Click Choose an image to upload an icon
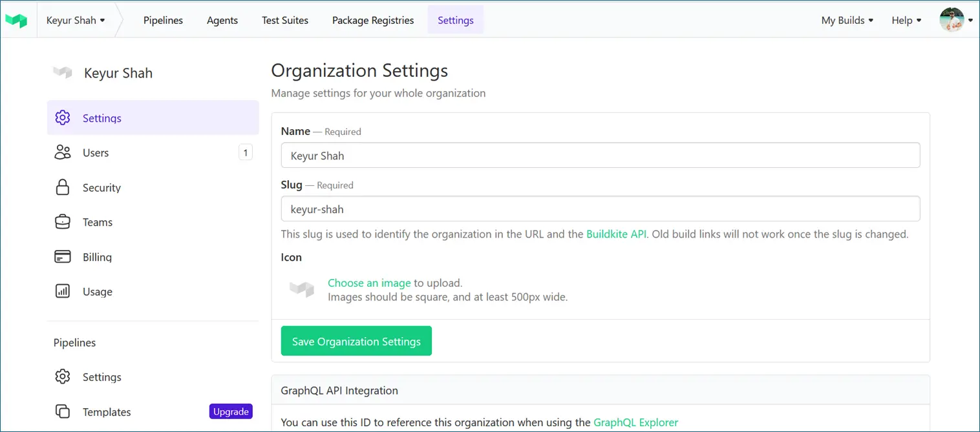The image size is (980, 432). (369, 283)
